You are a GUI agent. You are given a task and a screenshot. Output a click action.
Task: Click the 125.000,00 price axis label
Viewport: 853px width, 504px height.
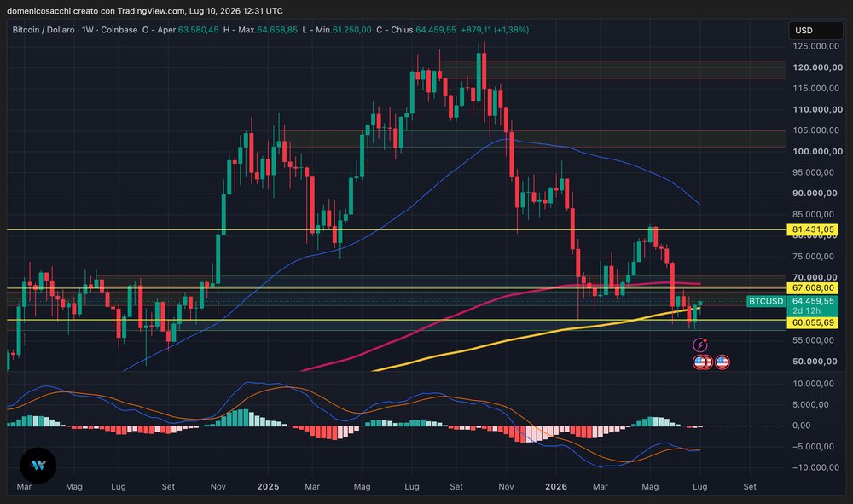[815, 46]
